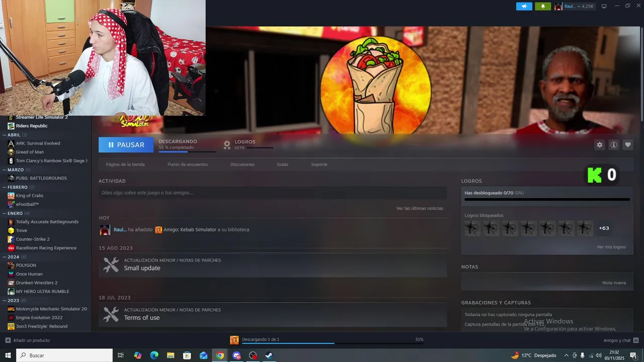Open the Página de la tienda tab
Screen dimensions: 644x362
point(125,164)
